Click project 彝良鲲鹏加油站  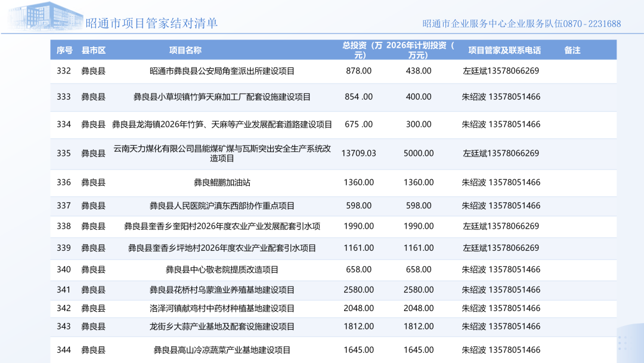coord(222,183)
